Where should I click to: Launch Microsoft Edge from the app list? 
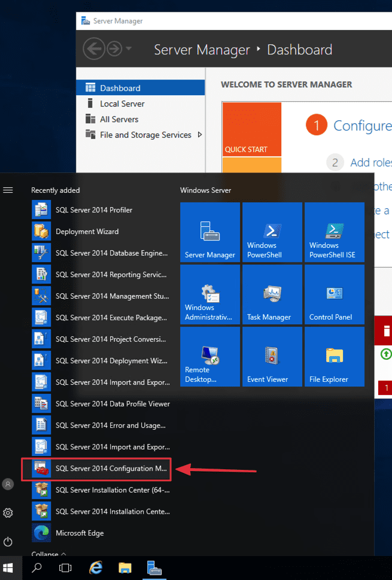79,533
